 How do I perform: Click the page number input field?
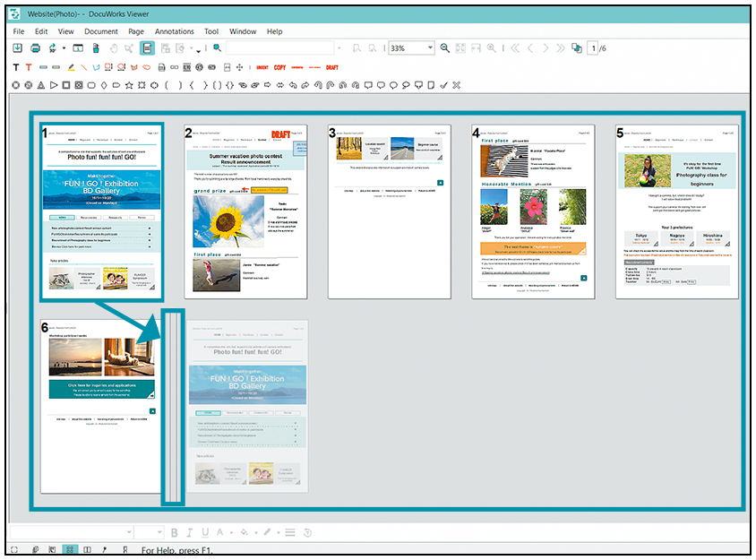pyautogui.click(x=593, y=48)
